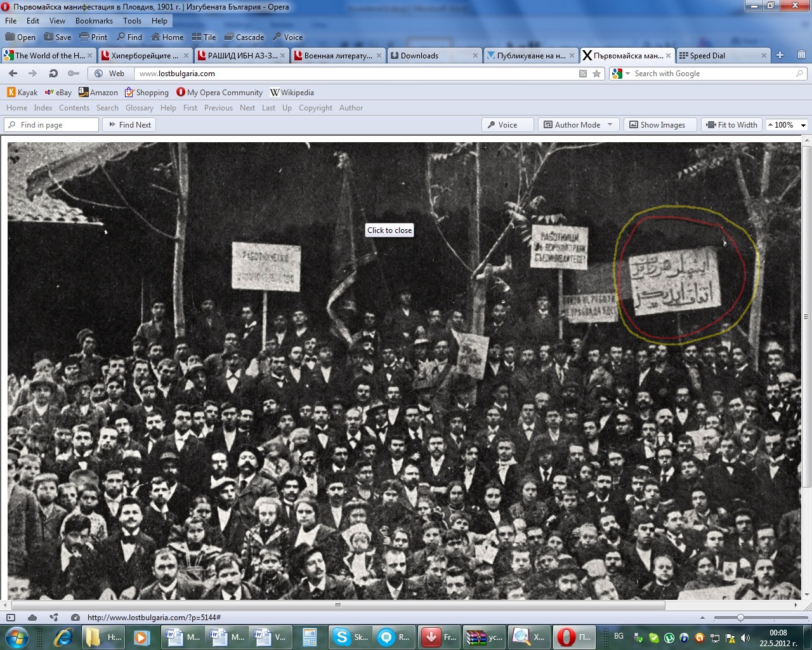This screenshot has width=812, height=650.
Task: Click the Voice microphone icon in main toolbar
Action: click(x=277, y=37)
